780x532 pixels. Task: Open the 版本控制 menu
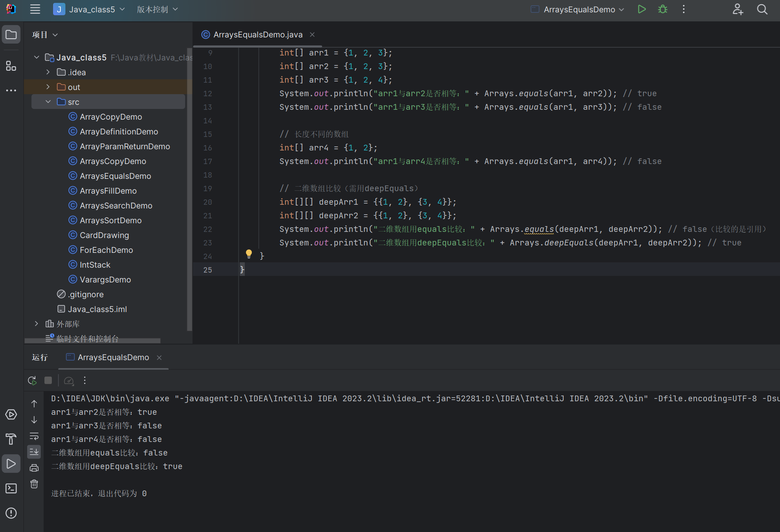157,9
